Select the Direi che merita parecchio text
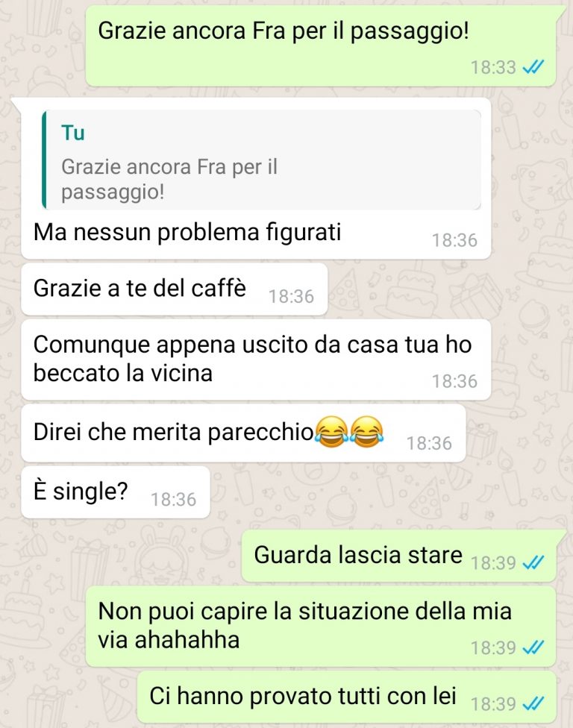 [x=174, y=432]
